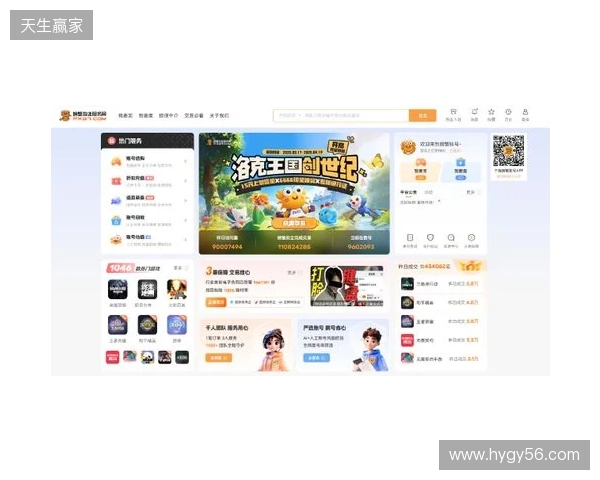
Task: Click 更多 in the 3重保障 card
Action: pyautogui.click(x=294, y=273)
